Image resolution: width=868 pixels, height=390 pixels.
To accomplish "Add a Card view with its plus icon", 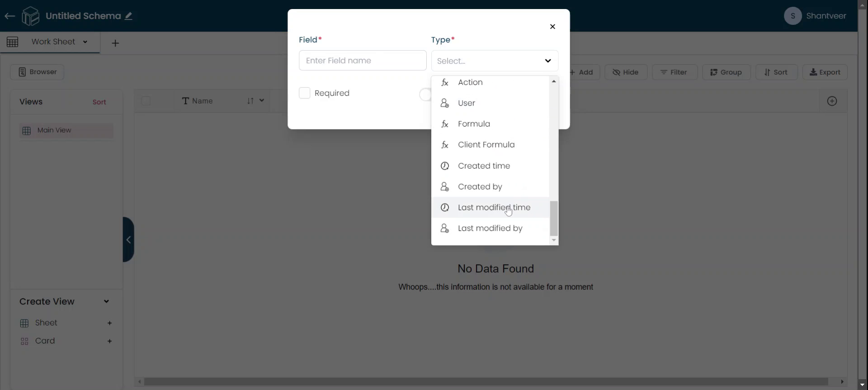I will click(109, 341).
